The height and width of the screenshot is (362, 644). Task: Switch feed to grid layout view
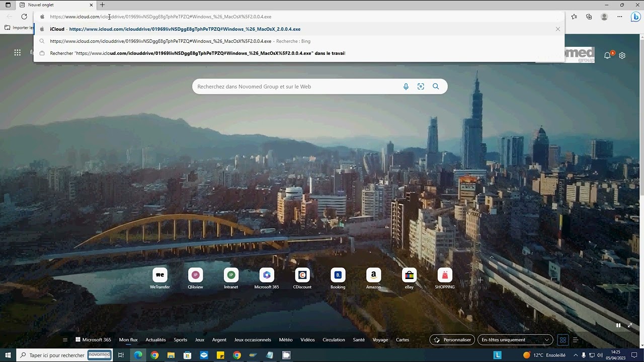coord(563,340)
